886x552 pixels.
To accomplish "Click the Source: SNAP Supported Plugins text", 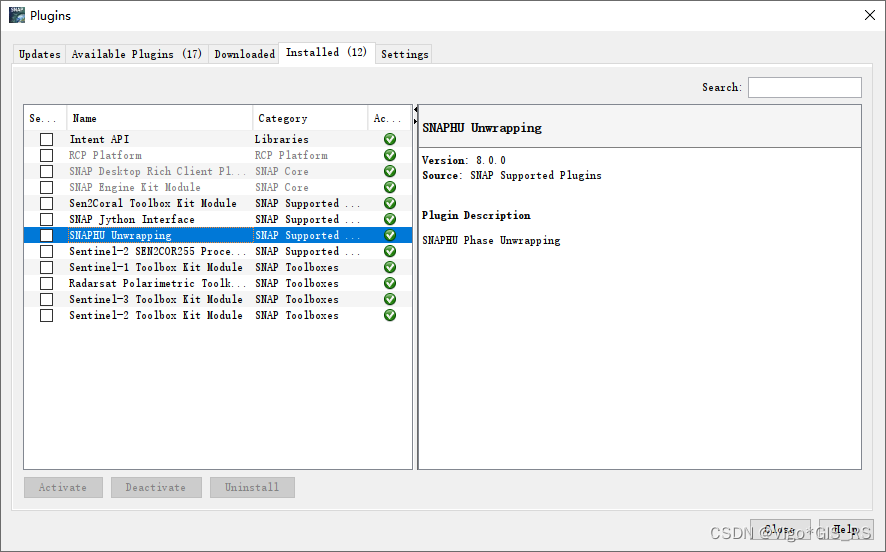I will tap(512, 176).
